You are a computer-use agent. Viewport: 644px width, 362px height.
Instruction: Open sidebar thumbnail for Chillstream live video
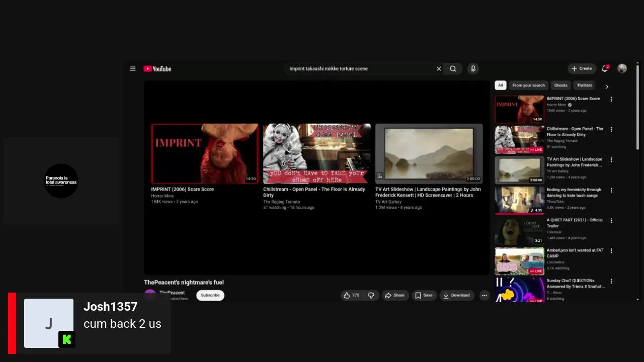(519, 140)
